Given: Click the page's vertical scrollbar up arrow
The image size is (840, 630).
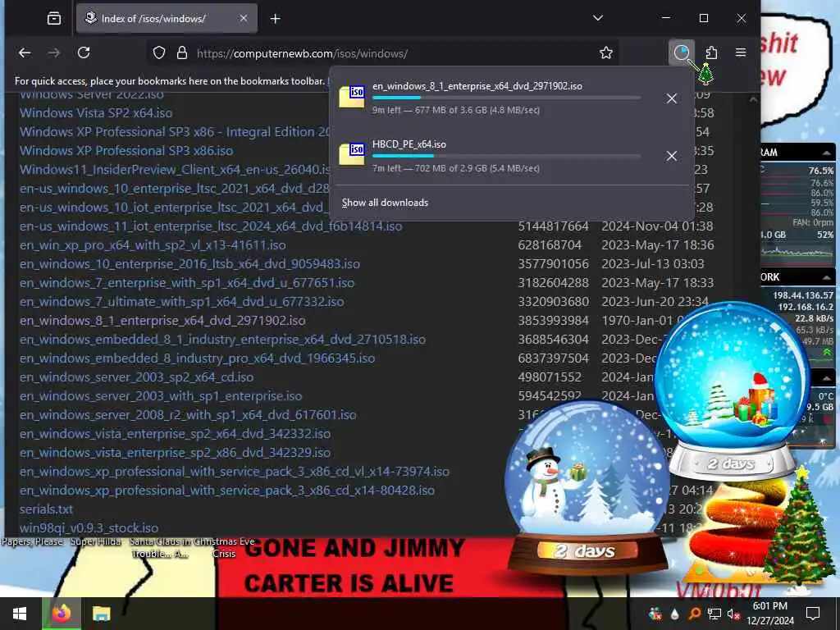Looking at the screenshot, I should [753, 99].
